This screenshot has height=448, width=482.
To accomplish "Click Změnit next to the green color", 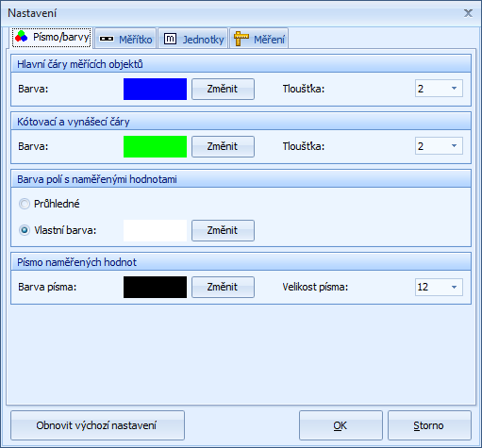I will (x=223, y=146).
